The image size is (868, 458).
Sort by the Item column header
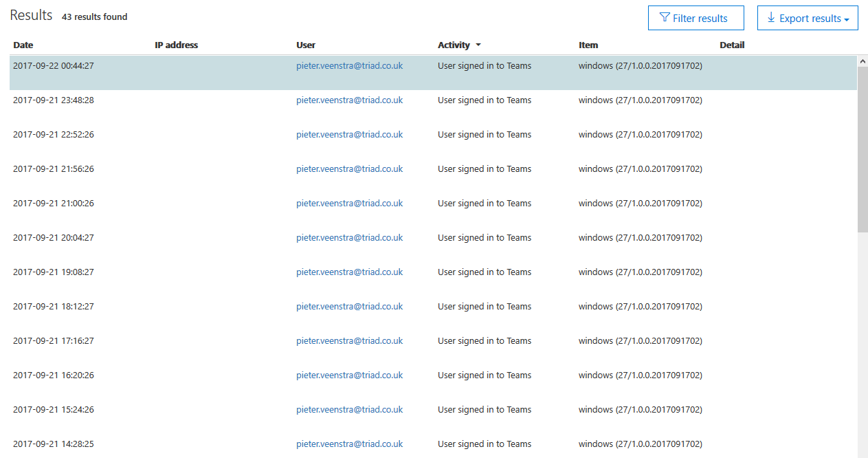(588, 45)
